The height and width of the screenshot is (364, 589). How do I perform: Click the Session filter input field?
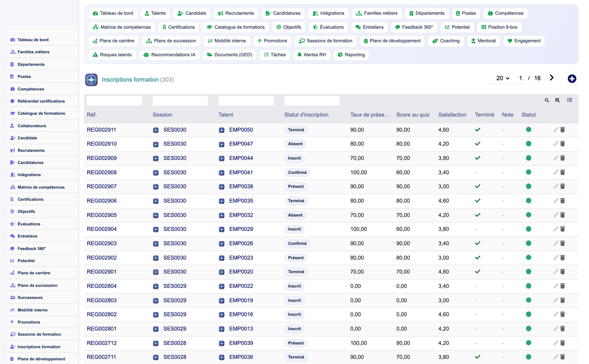pyautogui.click(x=180, y=101)
